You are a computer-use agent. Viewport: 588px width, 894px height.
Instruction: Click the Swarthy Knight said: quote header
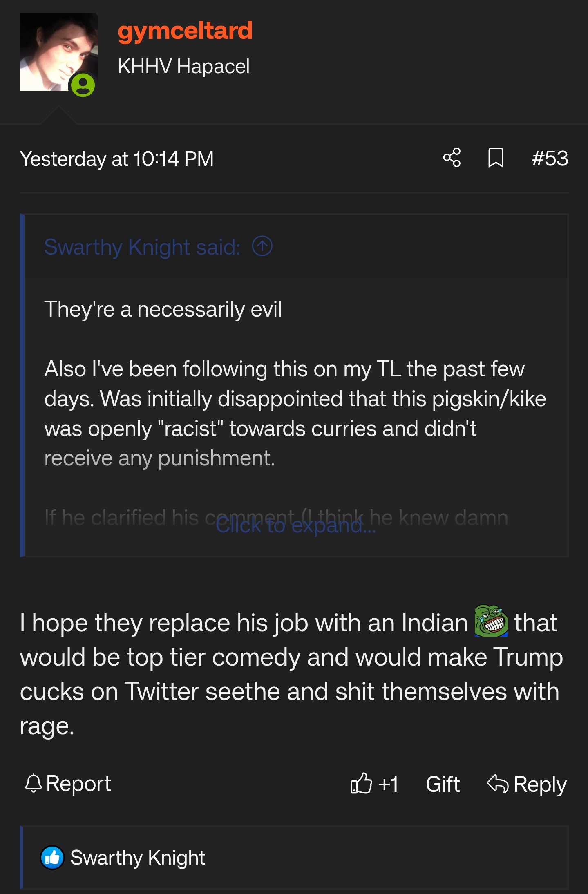142,247
